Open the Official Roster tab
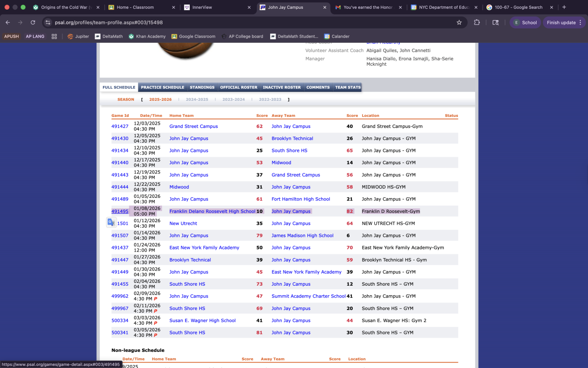The height and width of the screenshot is (368, 588). 239,87
